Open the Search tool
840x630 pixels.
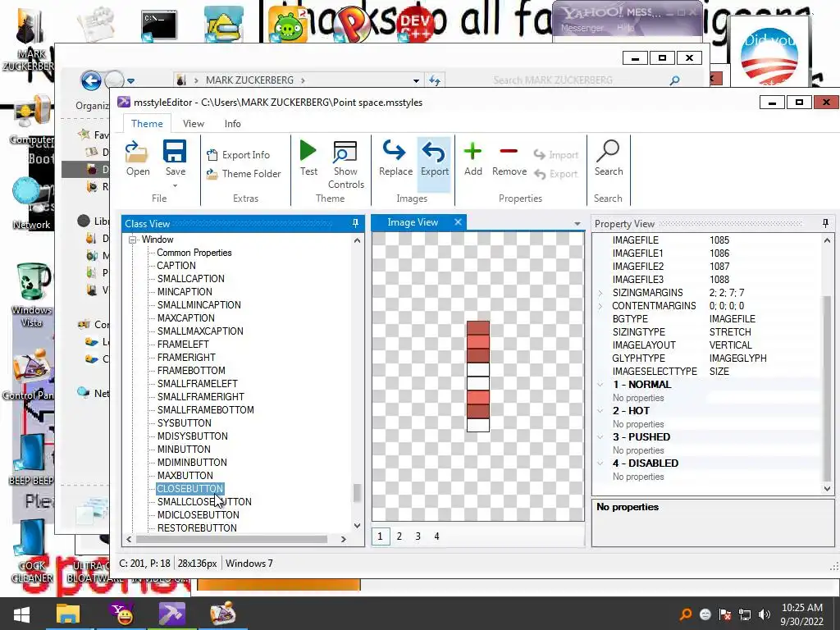608,158
